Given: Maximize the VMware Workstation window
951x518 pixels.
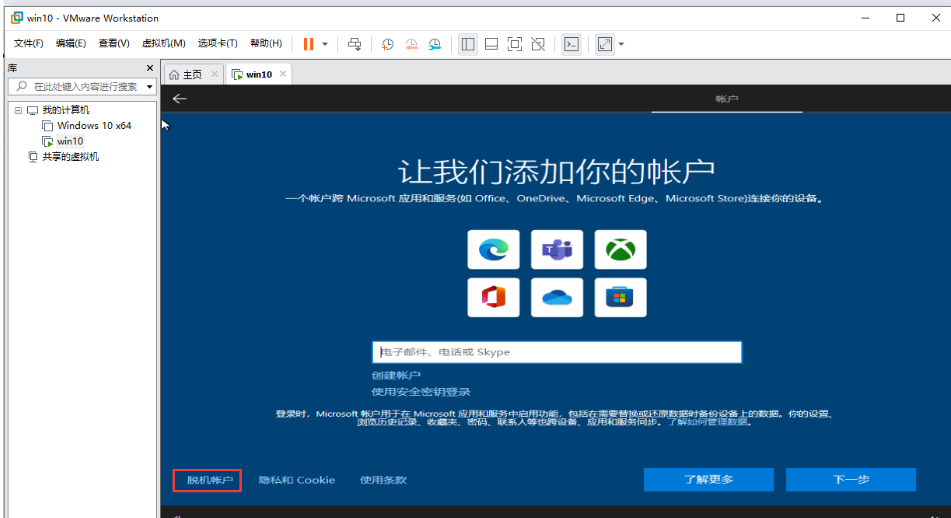Looking at the screenshot, I should point(901,18).
